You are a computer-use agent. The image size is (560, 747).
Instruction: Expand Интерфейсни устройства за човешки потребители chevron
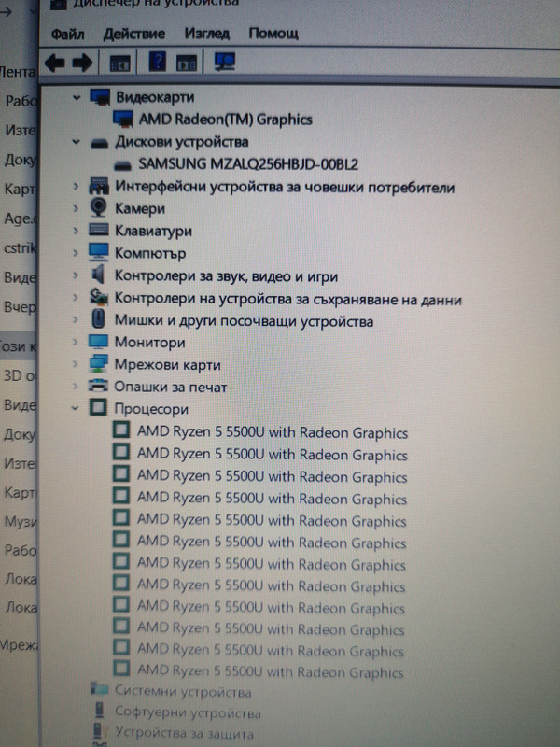coord(76,186)
